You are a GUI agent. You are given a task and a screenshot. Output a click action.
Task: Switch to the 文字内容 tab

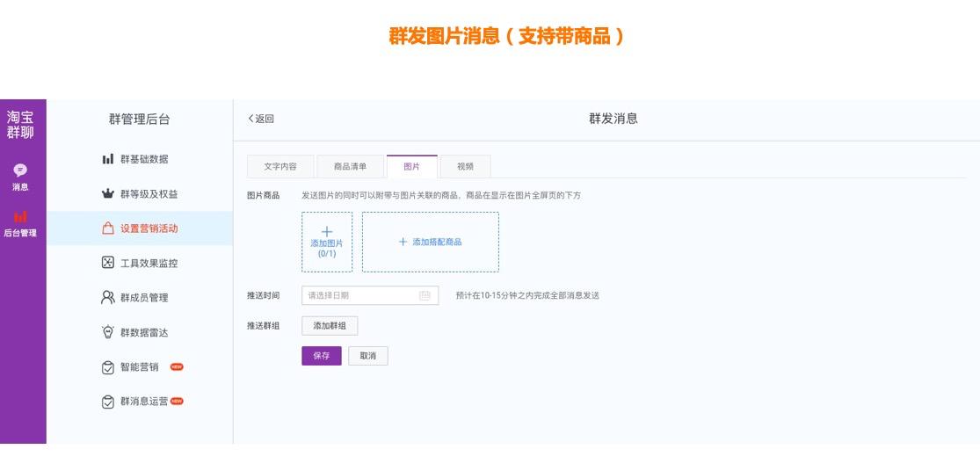[x=280, y=167]
